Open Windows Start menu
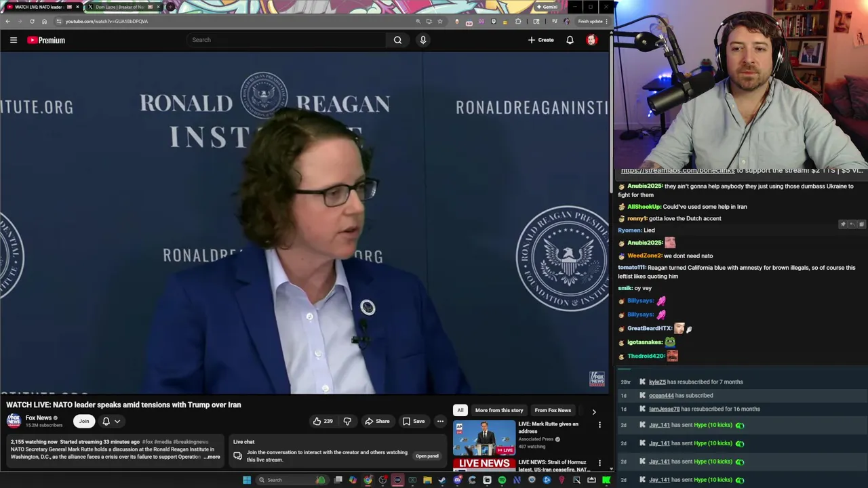 pos(247,480)
